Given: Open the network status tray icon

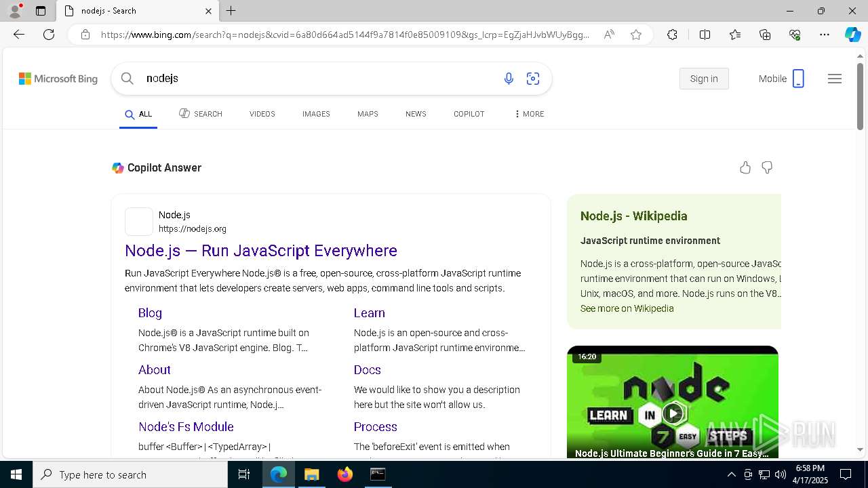Looking at the screenshot, I should pyautogui.click(x=764, y=474).
